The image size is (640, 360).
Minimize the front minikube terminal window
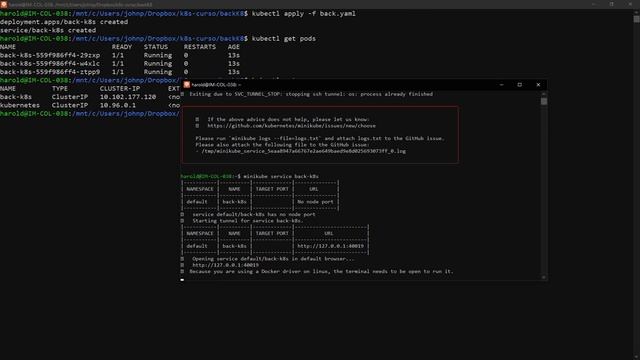[501, 84]
